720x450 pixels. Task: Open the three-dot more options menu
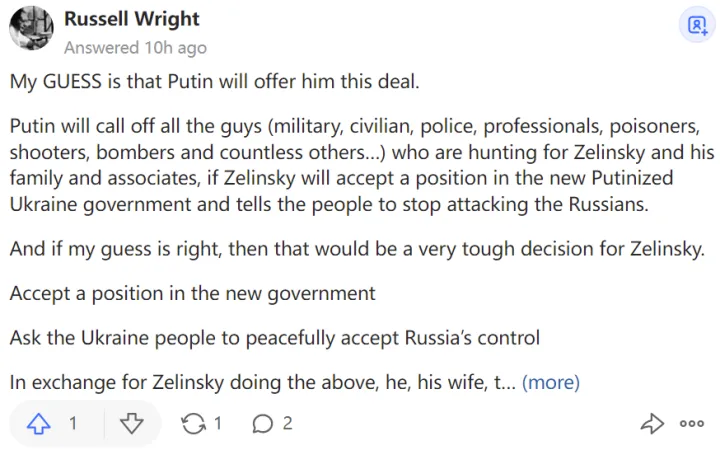tap(692, 423)
